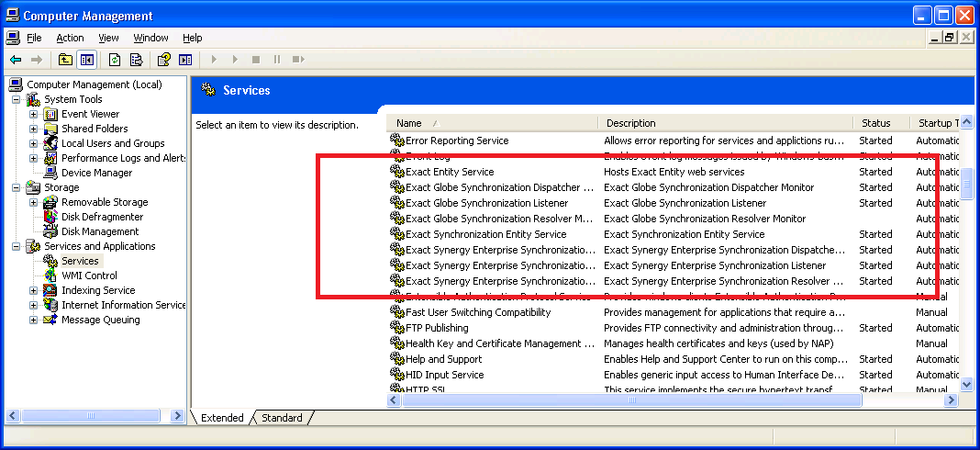This screenshot has height=450, width=980.
Task: Select Exact Synchronization Entity Service row
Action: coord(485,234)
